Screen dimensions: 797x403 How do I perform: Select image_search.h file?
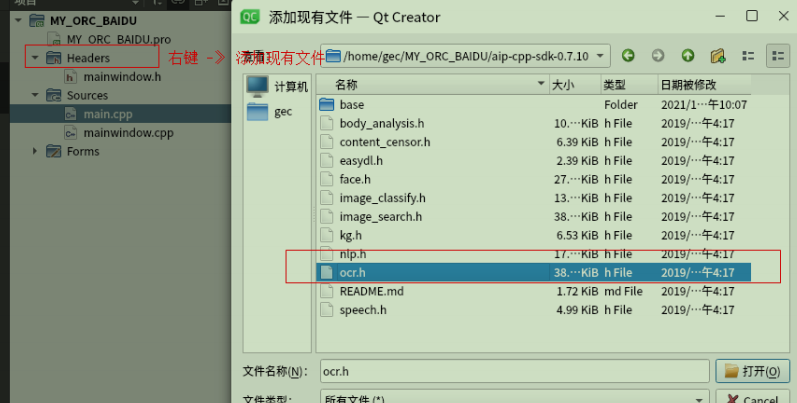pos(533,216)
